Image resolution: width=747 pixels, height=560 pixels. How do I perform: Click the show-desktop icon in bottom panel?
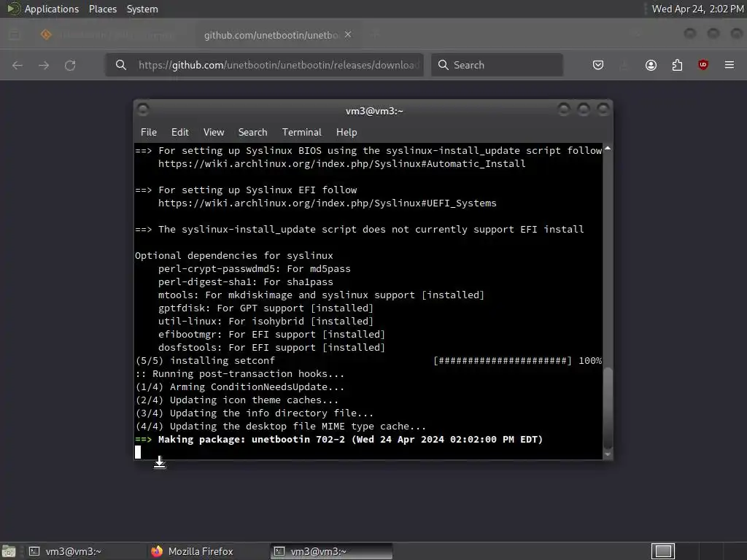point(9,551)
